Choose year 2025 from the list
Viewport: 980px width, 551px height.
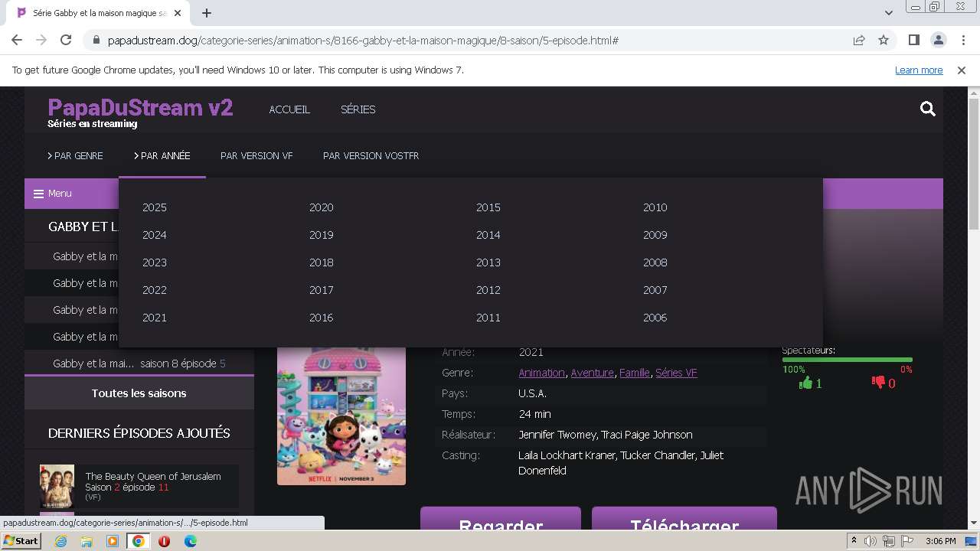pos(155,207)
